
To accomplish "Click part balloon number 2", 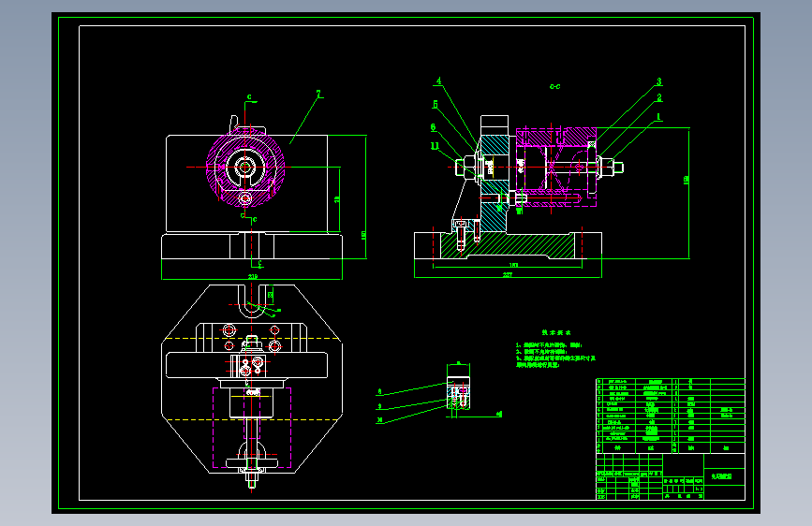I will (x=659, y=97).
